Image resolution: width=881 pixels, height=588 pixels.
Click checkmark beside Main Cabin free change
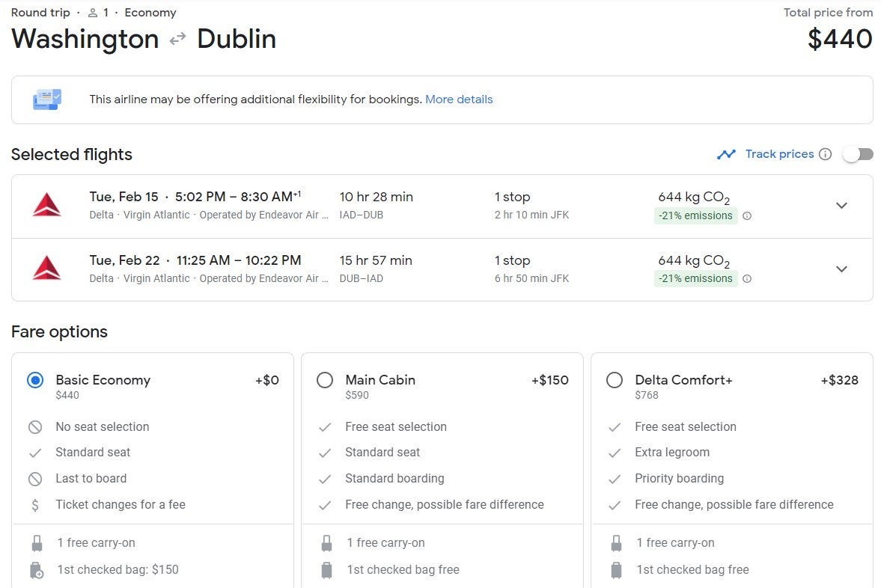point(325,506)
